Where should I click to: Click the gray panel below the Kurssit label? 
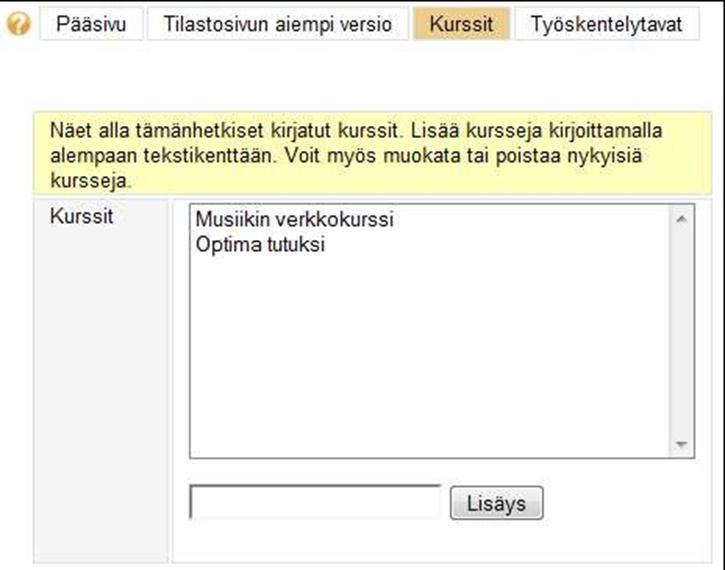101,393
